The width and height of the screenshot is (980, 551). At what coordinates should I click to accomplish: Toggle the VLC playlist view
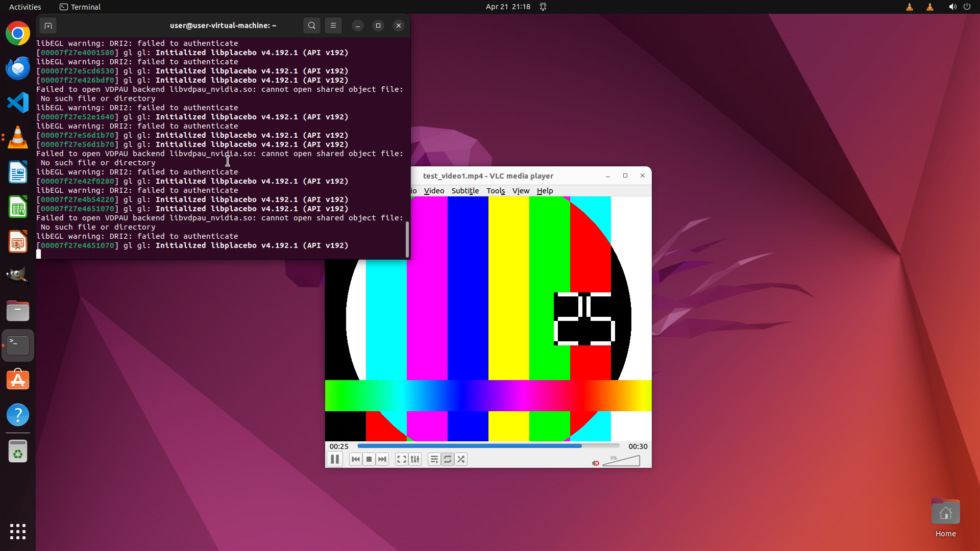click(x=434, y=459)
